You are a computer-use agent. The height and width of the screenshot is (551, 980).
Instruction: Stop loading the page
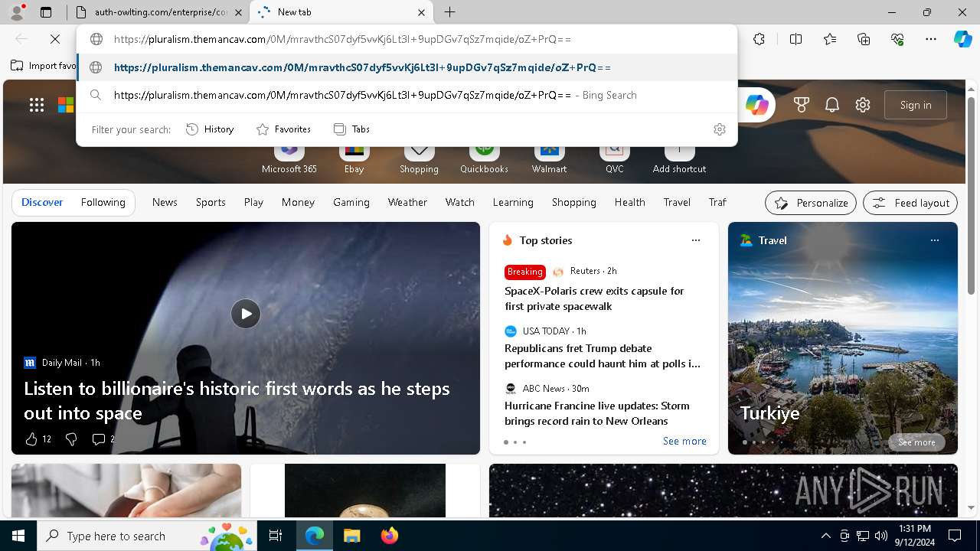(55, 39)
